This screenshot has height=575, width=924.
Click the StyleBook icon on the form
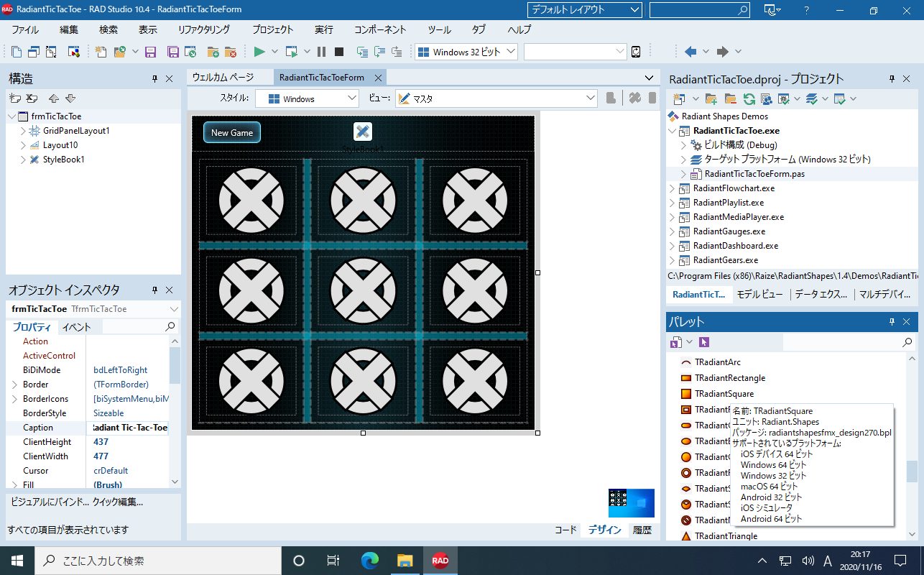coord(363,132)
